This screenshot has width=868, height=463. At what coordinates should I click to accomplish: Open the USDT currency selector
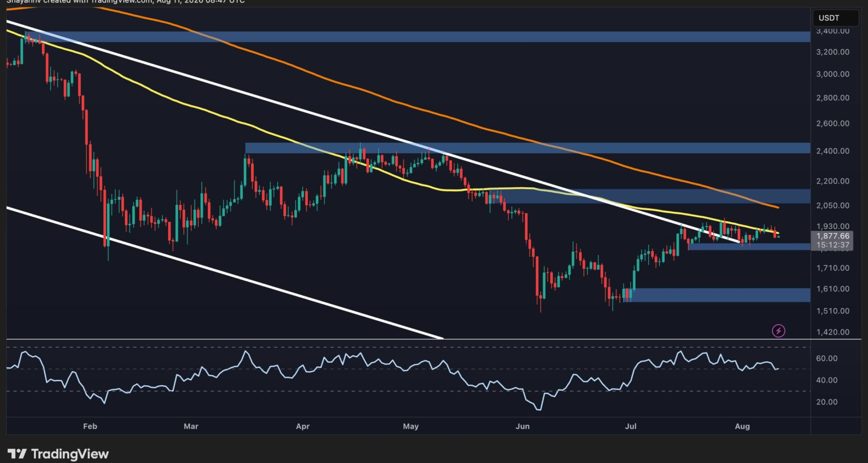(x=835, y=18)
